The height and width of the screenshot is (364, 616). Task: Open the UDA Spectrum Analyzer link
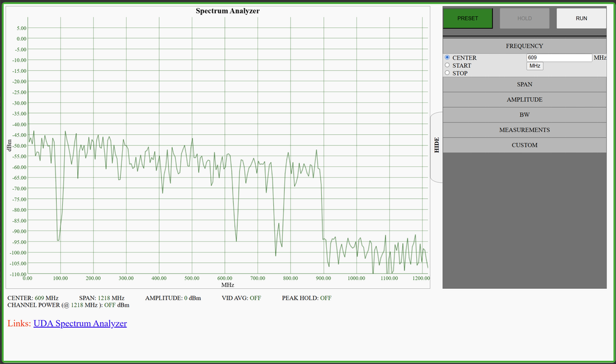[80, 323]
